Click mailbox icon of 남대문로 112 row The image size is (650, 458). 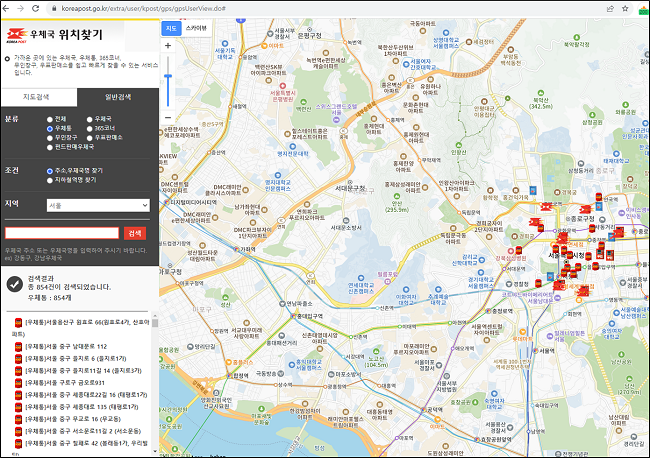point(18,347)
